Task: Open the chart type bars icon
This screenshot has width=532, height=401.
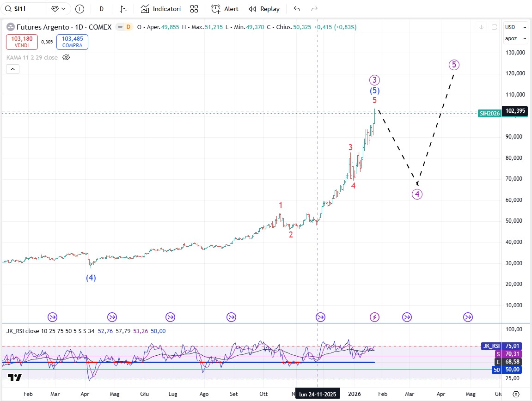Action: (x=123, y=9)
